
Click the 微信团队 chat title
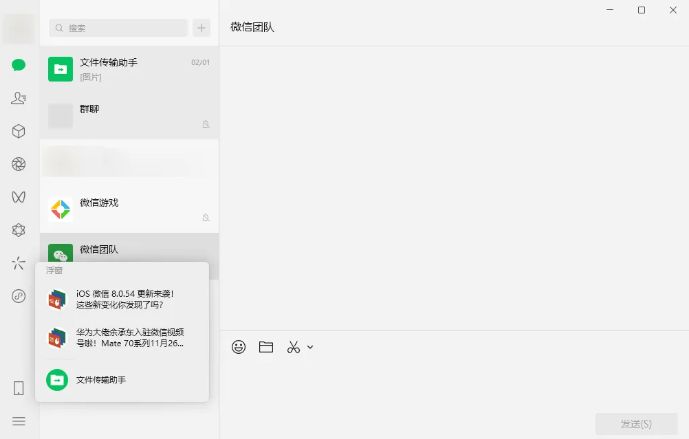[x=252, y=27]
